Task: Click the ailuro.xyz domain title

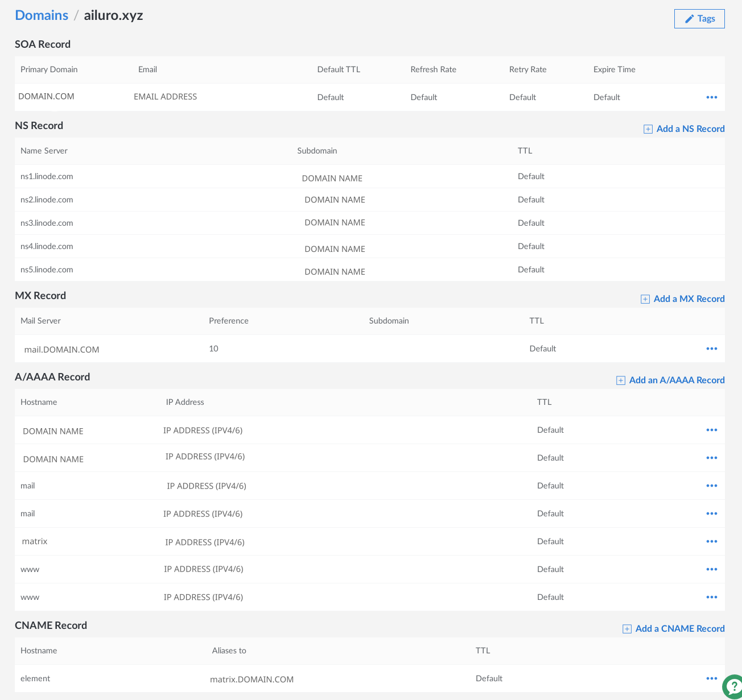Action: tap(113, 15)
